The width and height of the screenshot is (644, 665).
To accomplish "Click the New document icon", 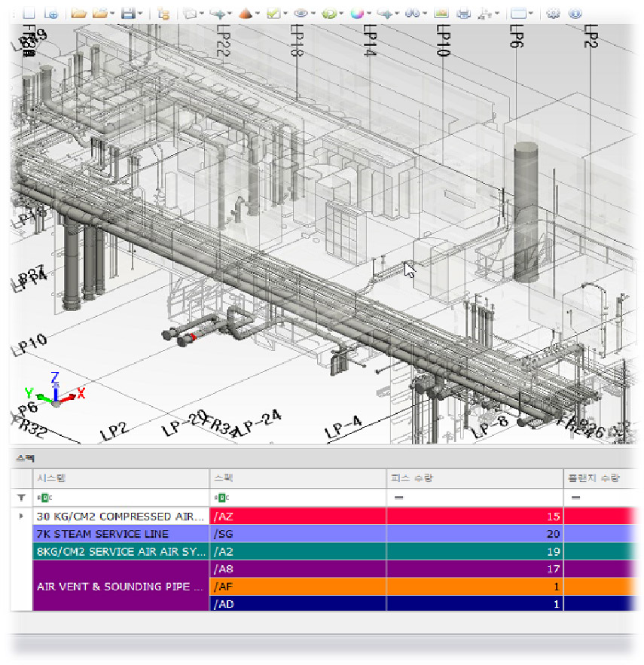I will pos(29,14).
